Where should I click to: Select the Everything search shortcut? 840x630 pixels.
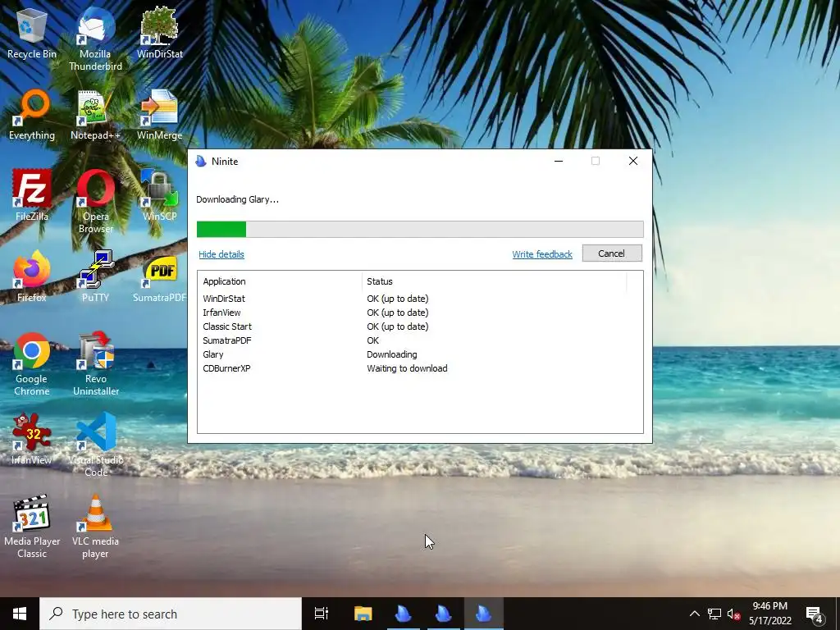click(x=32, y=115)
